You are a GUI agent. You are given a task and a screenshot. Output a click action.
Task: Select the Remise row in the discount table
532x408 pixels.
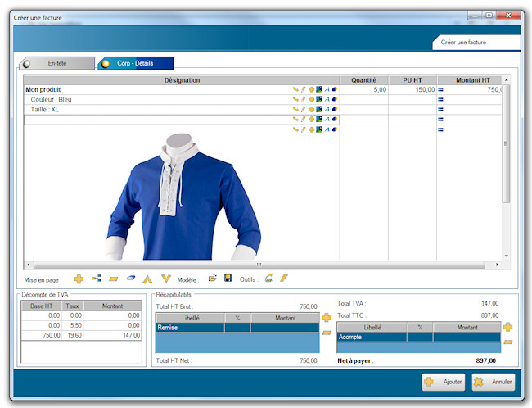click(x=190, y=327)
